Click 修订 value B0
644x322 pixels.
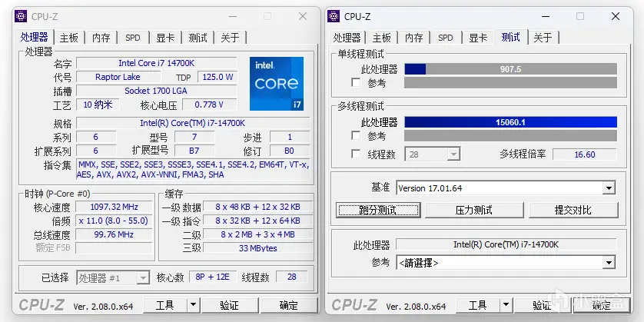[290, 151]
